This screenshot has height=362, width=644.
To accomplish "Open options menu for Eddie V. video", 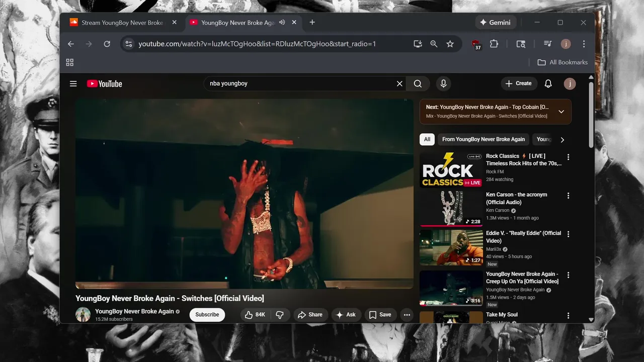I will [569, 234].
